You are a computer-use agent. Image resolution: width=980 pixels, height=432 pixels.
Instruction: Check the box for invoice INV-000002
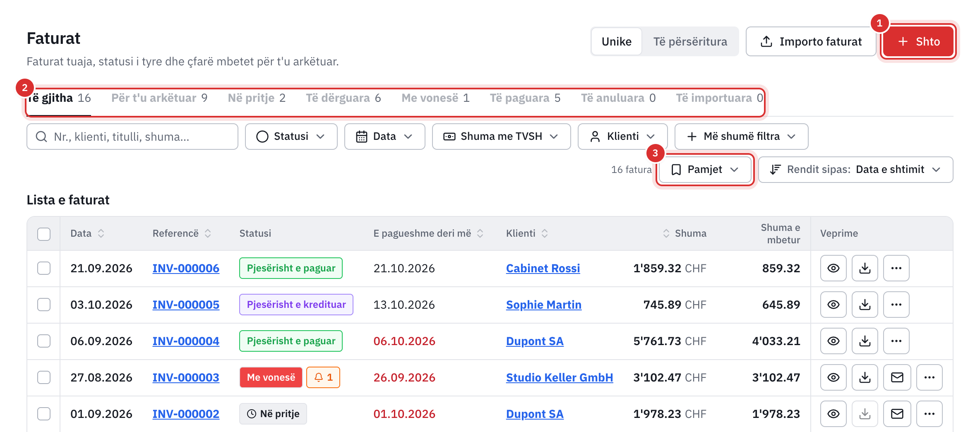pos(44,414)
